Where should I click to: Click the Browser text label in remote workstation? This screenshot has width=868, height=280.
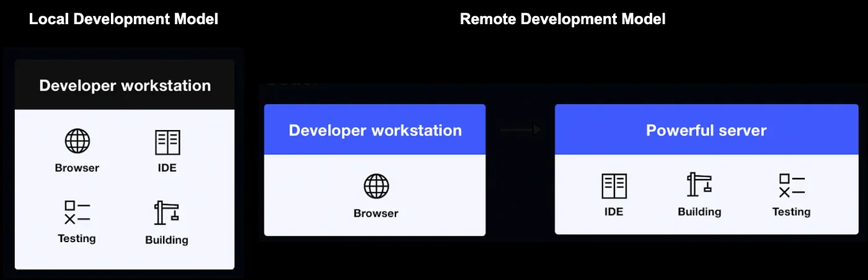tap(376, 213)
